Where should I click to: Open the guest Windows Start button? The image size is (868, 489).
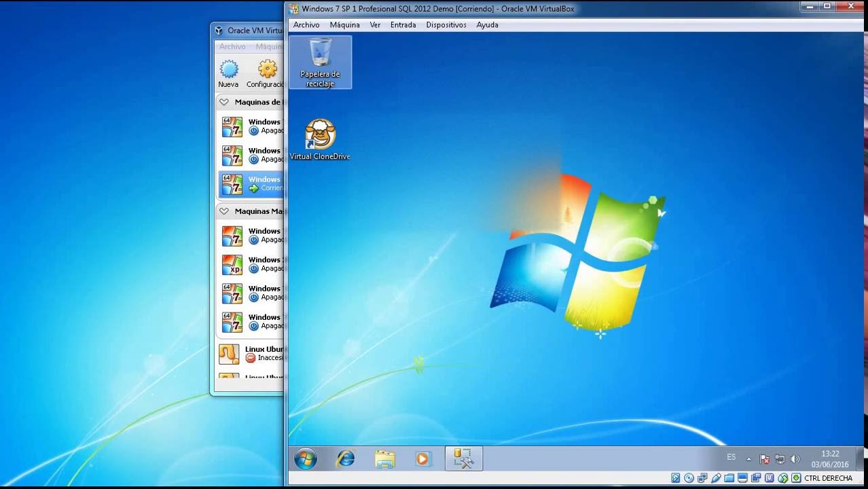(x=306, y=459)
